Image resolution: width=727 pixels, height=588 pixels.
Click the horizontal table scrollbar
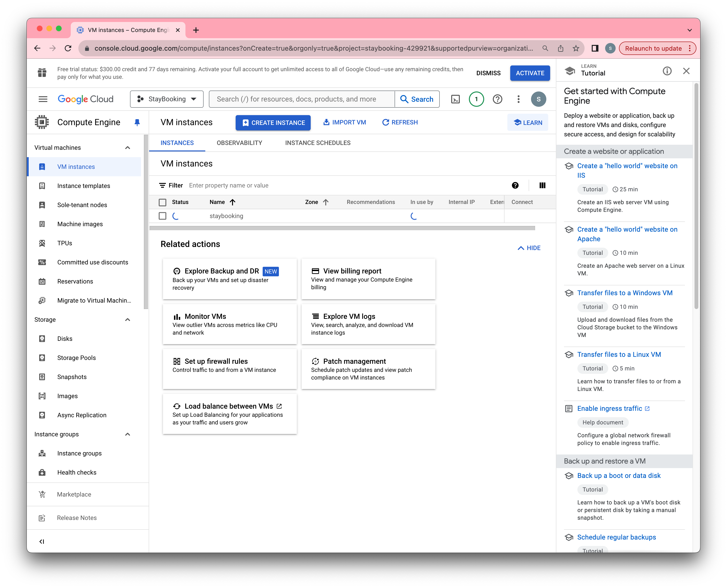[342, 228]
